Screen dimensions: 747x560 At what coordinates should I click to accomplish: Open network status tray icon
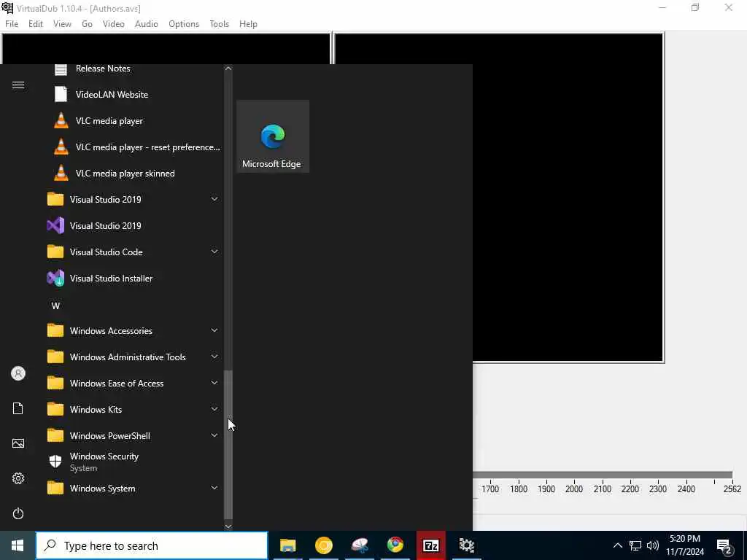(x=635, y=545)
